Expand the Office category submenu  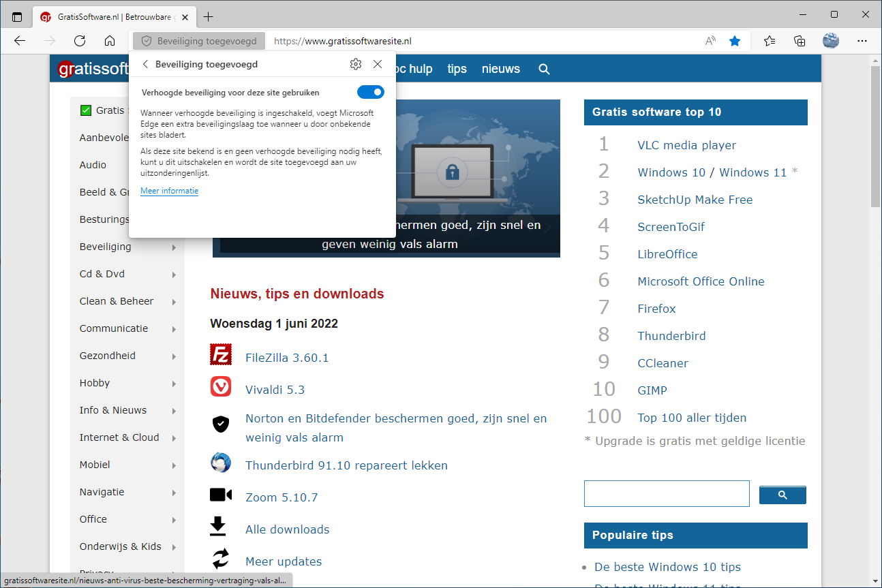click(174, 520)
